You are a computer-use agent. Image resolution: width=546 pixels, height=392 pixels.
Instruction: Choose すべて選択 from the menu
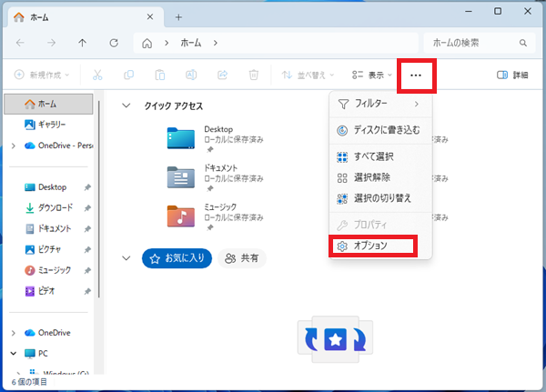click(x=373, y=157)
